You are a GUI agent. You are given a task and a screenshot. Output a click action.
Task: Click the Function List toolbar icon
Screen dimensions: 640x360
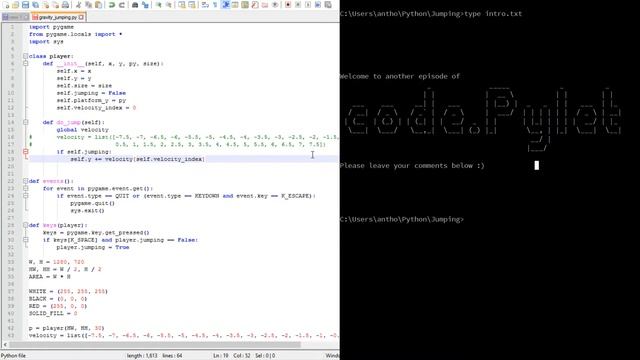(x=255, y=5)
